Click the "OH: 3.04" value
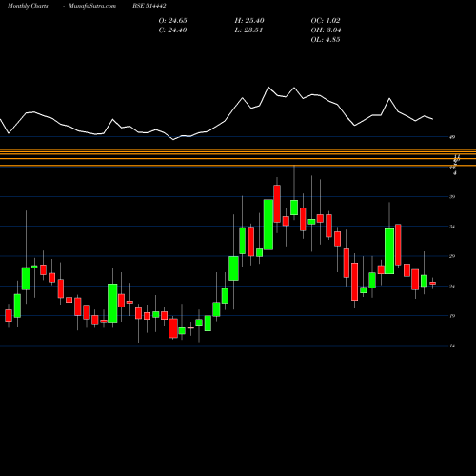The image size is (476, 476). pos(326,30)
